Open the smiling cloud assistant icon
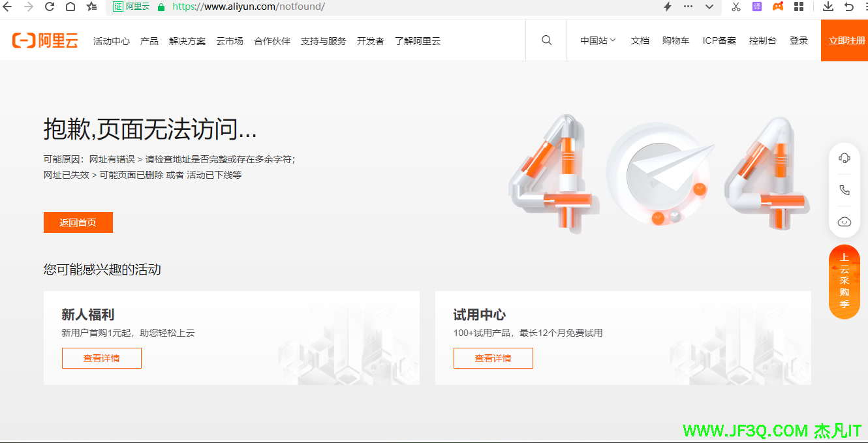This screenshot has width=868, height=443. click(x=844, y=222)
